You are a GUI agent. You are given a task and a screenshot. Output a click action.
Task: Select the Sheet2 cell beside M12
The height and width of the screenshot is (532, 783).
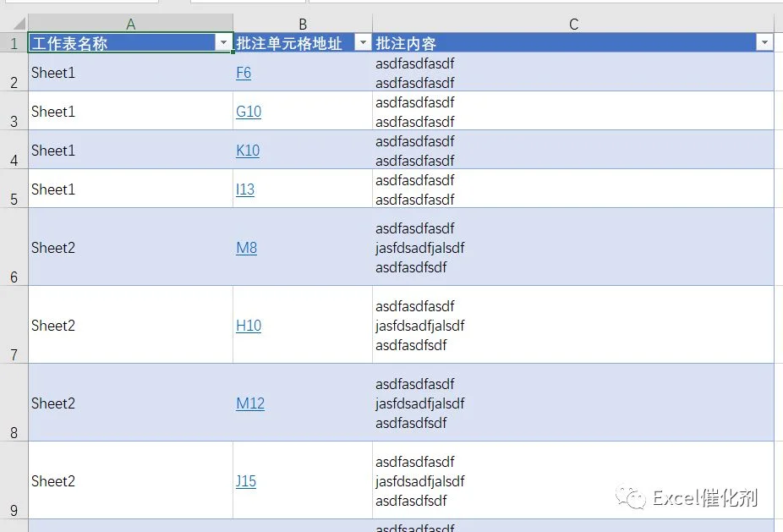[x=130, y=403]
